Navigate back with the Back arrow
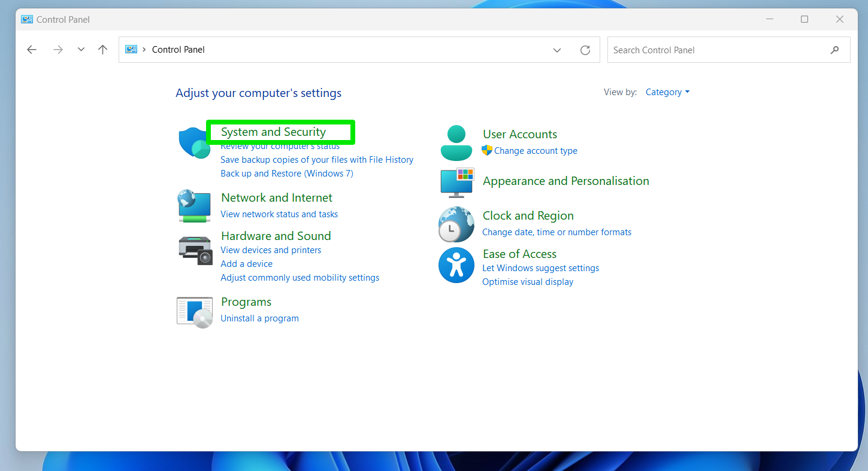 [32, 50]
